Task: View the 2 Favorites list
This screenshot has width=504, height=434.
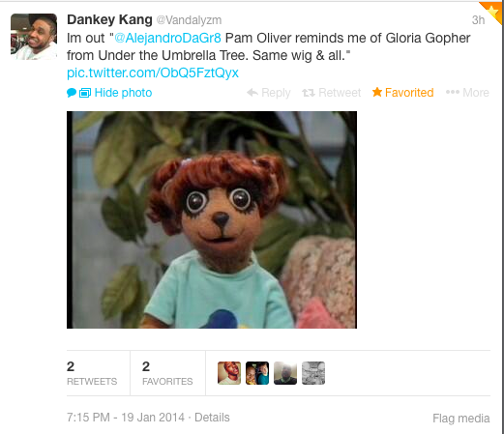Action: tap(167, 373)
